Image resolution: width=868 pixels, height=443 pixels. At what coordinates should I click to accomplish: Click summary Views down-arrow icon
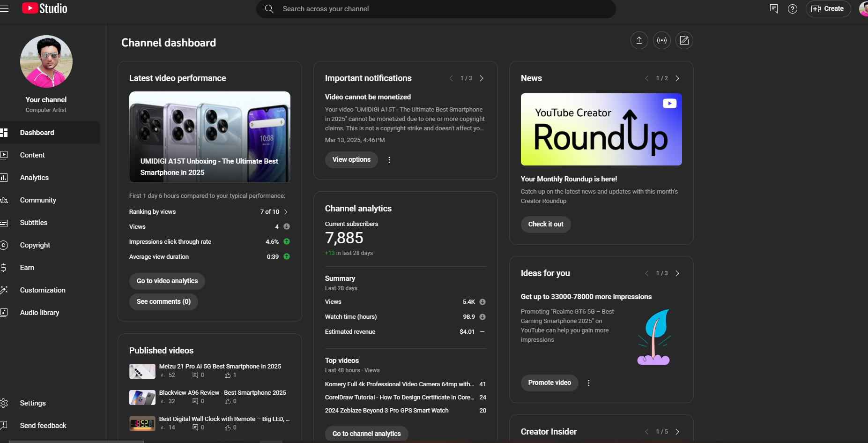click(482, 302)
